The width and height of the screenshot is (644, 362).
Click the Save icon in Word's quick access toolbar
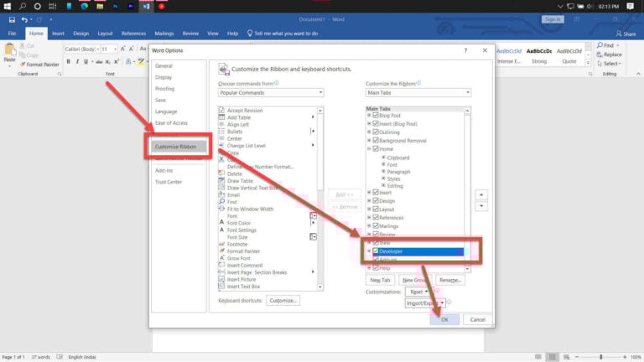(x=12, y=20)
